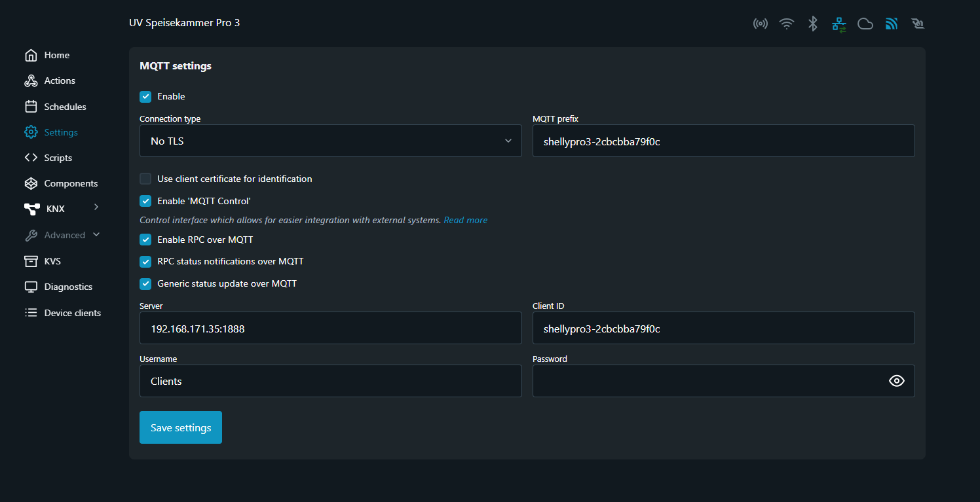Image resolution: width=980 pixels, height=502 pixels.
Task: Show password using the eye icon
Action: pyautogui.click(x=896, y=381)
